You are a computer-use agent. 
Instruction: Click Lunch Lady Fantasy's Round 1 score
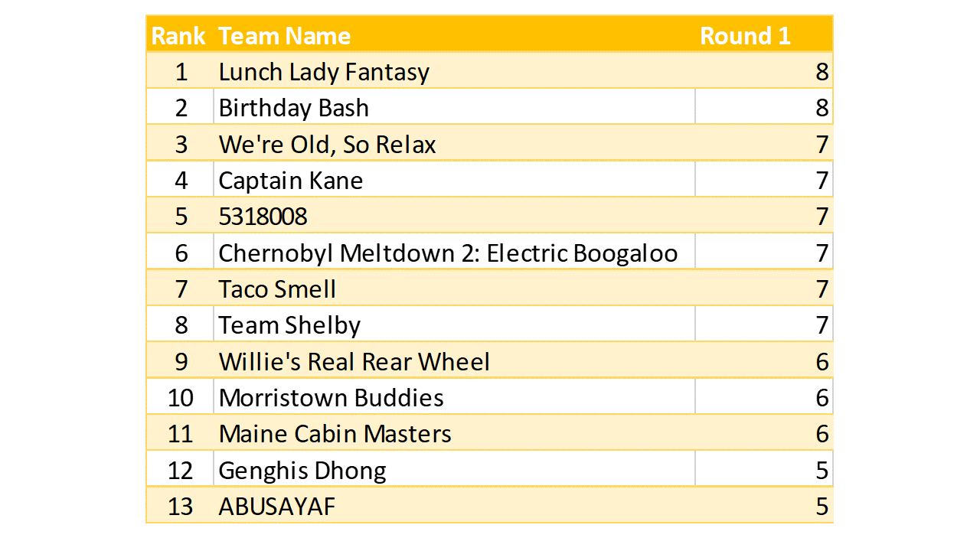point(822,72)
